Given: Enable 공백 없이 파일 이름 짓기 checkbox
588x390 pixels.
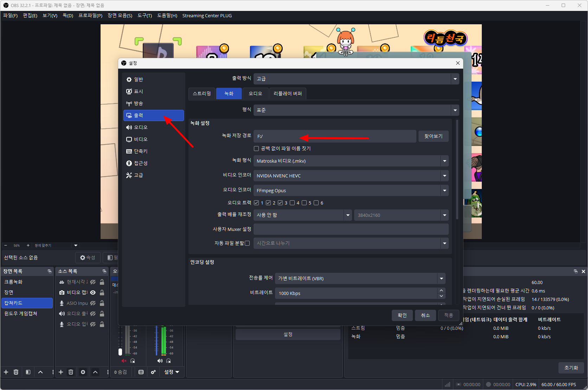Looking at the screenshot, I should click(x=256, y=149).
